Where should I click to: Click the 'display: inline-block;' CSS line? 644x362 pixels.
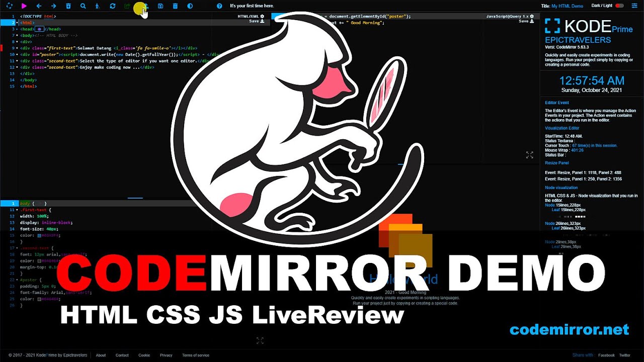(46, 222)
